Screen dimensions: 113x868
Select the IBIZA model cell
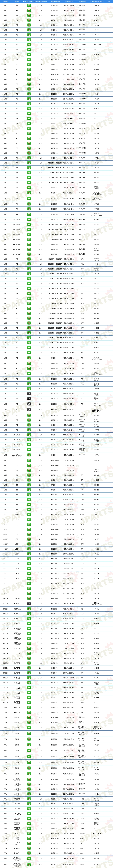[17, 515]
